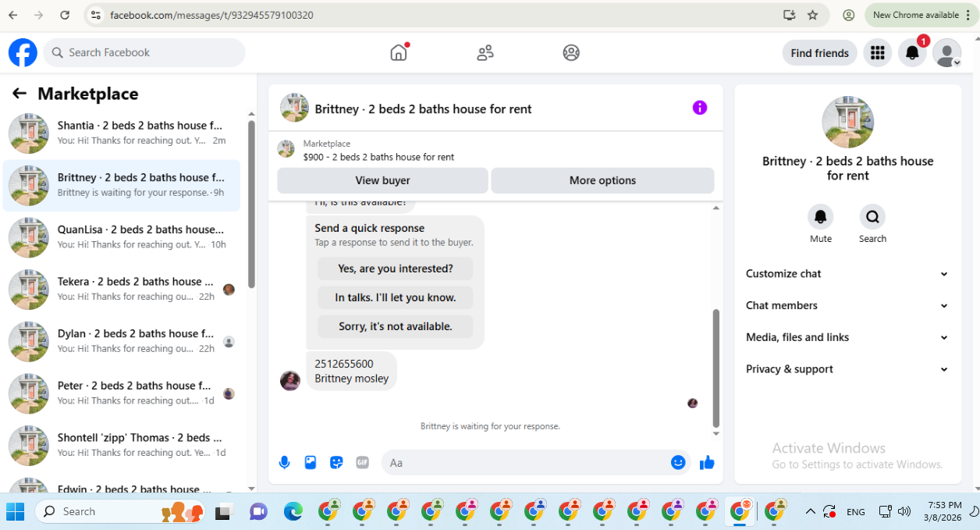The height and width of the screenshot is (530, 980).
Task: Click the conversation list scrollbar
Action: tap(251, 205)
